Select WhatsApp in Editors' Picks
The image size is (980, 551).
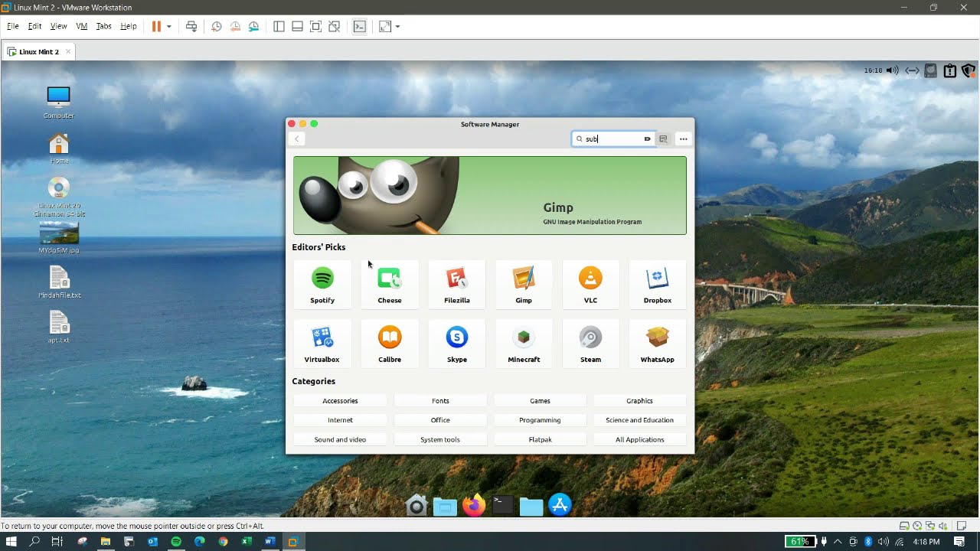point(658,344)
